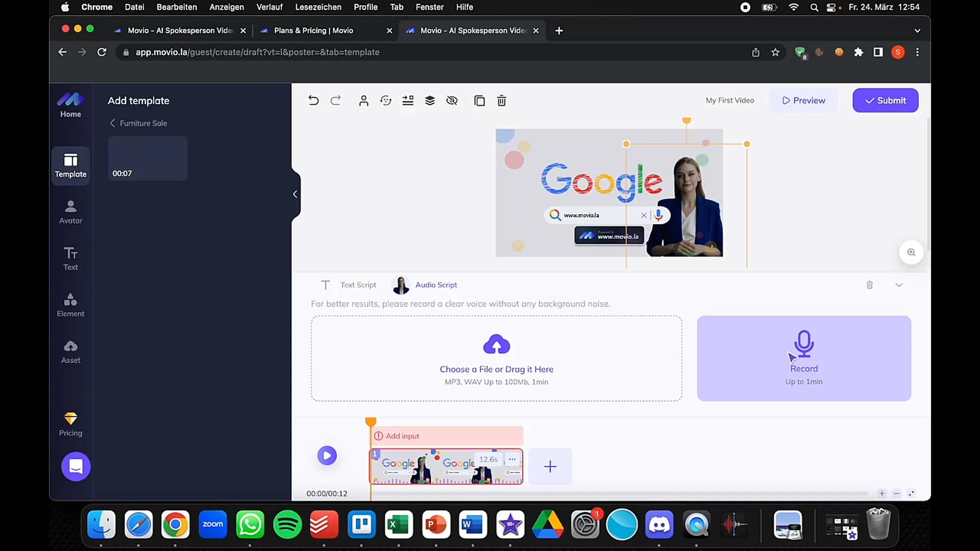
Task: Click the alignment tool icon in toolbar
Action: [408, 100]
